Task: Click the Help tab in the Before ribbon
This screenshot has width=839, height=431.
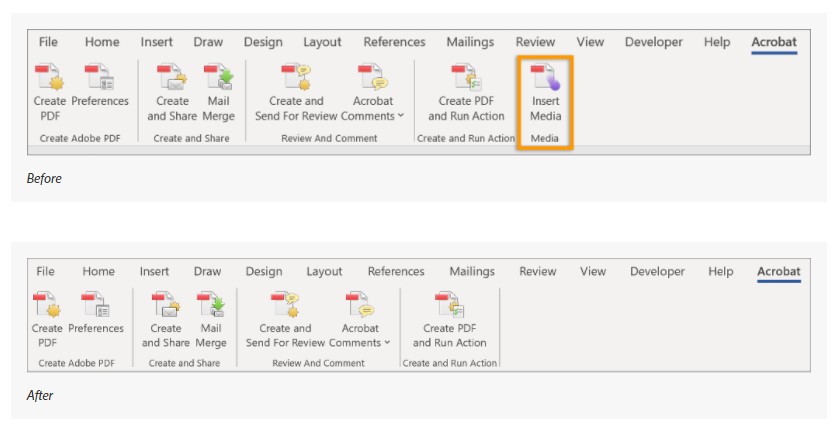Action: pyautogui.click(x=717, y=42)
